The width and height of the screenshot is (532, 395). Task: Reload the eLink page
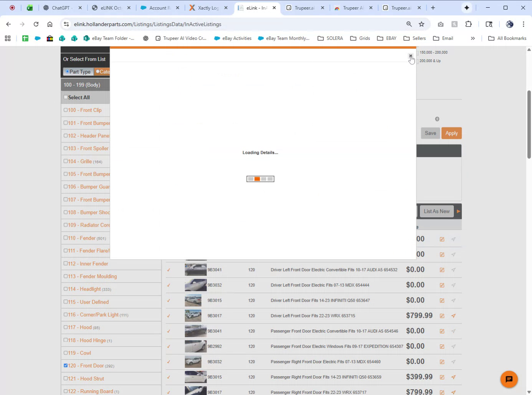[x=36, y=24]
